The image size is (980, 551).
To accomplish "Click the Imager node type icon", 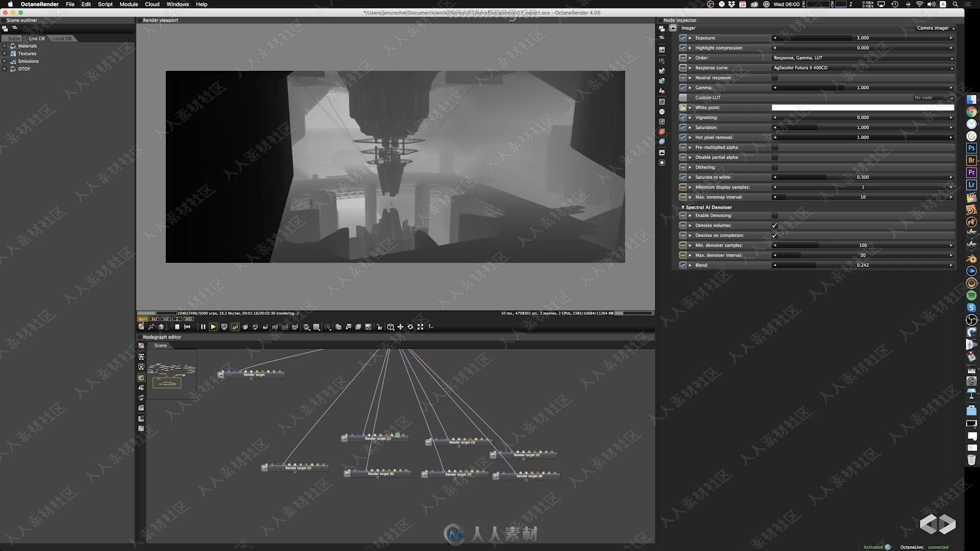I will coord(673,28).
